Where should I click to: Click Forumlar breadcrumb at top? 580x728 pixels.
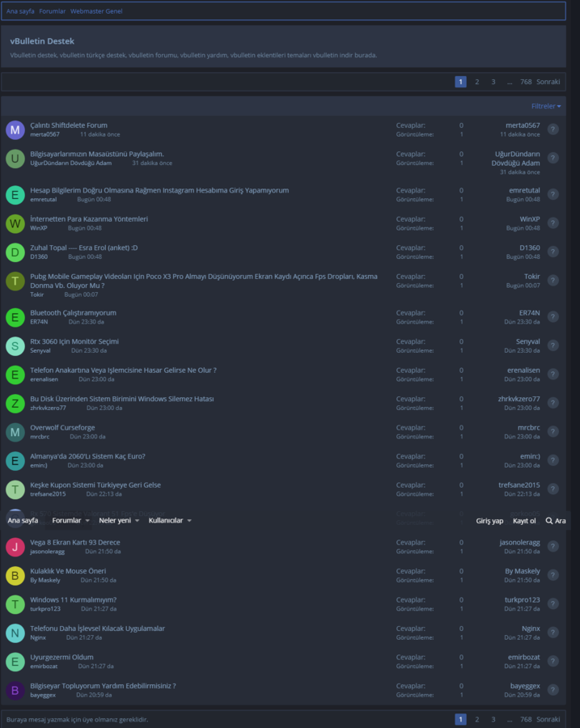pos(53,11)
